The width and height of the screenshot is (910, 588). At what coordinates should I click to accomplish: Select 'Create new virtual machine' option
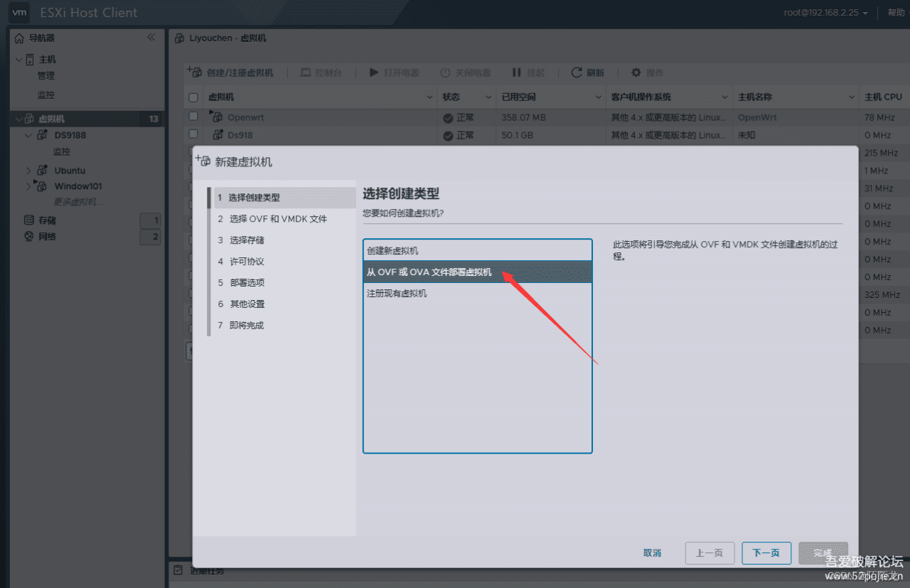(x=477, y=251)
